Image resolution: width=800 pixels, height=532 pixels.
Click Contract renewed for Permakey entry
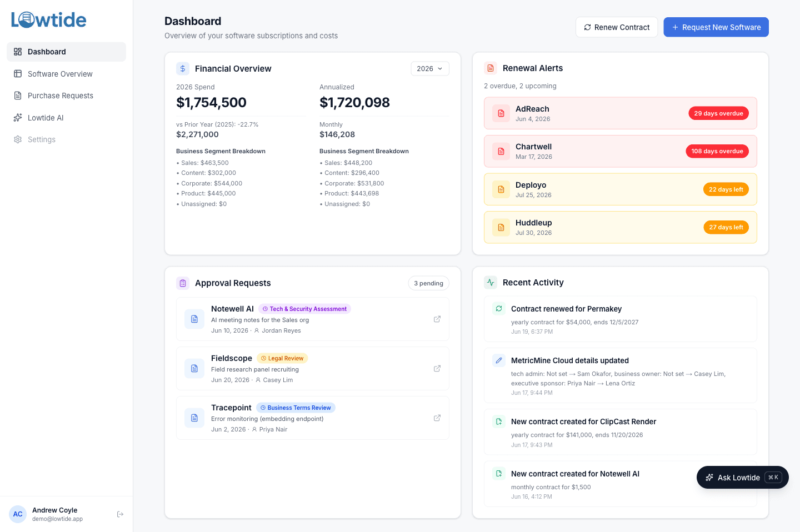coord(621,319)
